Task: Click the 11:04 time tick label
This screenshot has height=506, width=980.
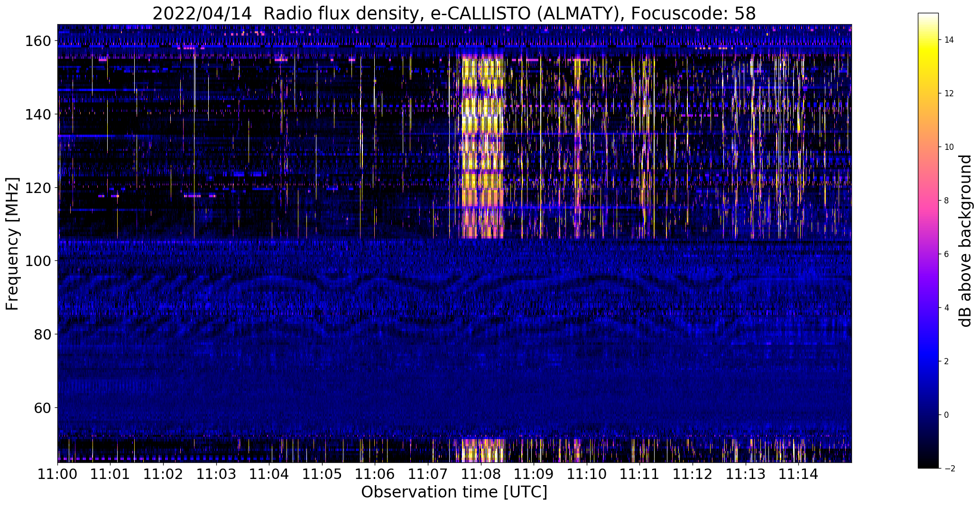Action: (269, 474)
